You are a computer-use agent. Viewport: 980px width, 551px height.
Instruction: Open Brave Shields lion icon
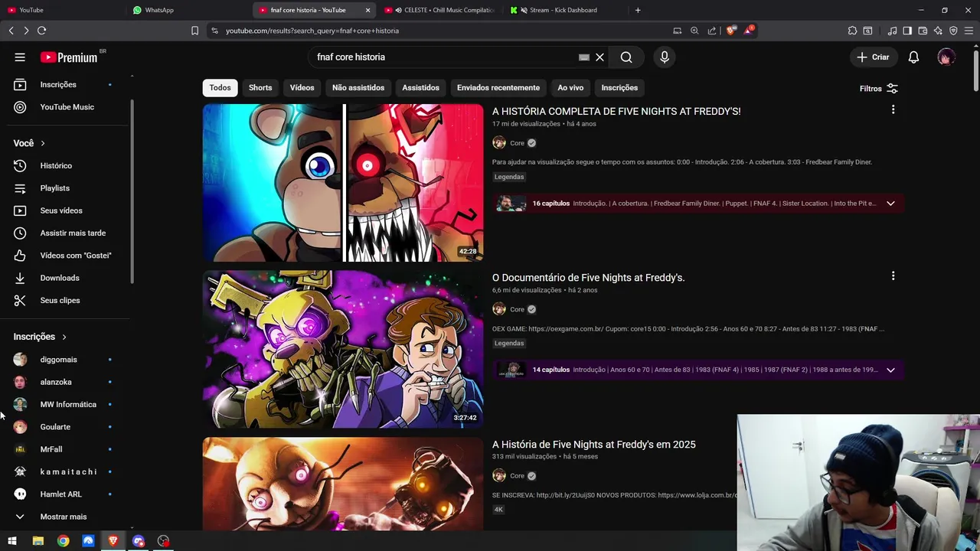point(730,31)
